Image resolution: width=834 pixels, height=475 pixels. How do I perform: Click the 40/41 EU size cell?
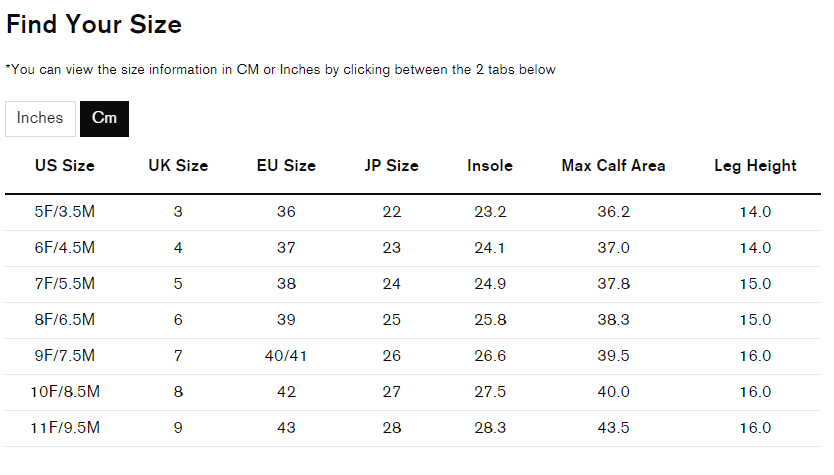(286, 356)
